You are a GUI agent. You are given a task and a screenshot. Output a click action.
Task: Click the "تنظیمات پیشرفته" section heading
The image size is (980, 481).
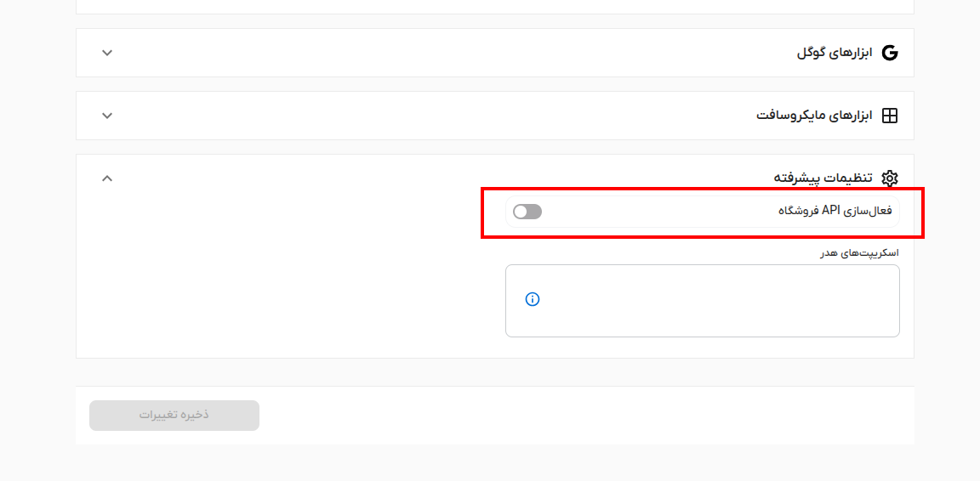pyautogui.click(x=823, y=178)
